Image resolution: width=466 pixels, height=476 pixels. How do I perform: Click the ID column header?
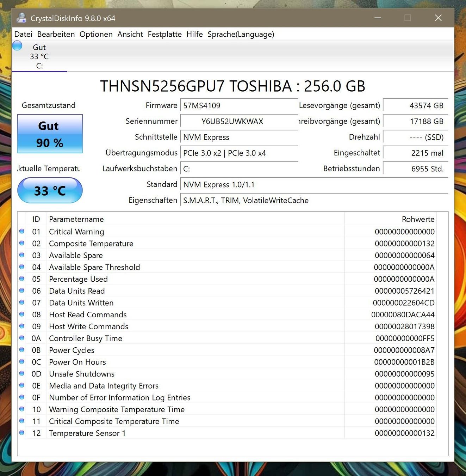pos(36,219)
